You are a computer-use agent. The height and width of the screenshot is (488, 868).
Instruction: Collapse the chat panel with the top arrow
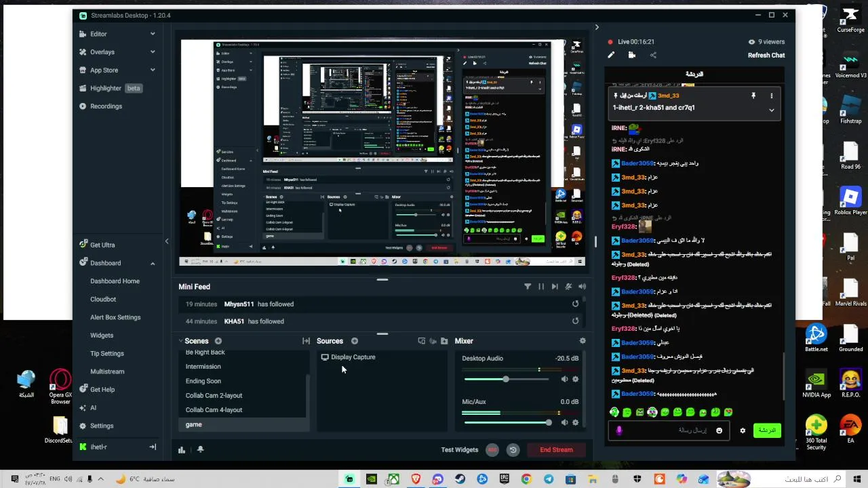597,28
